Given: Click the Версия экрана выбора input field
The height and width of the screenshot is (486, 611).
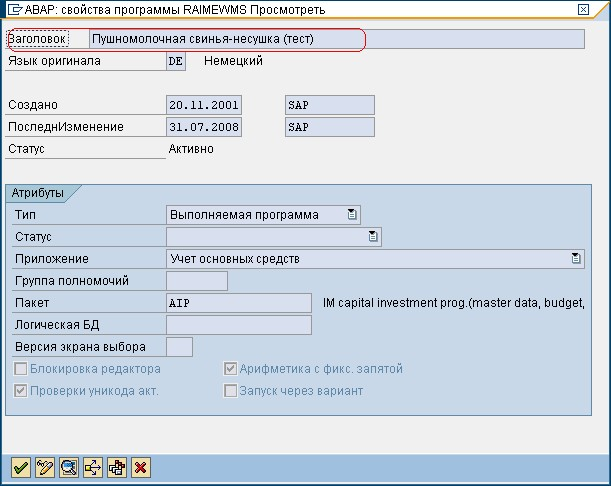Looking at the screenshot, I should point(179,347).
